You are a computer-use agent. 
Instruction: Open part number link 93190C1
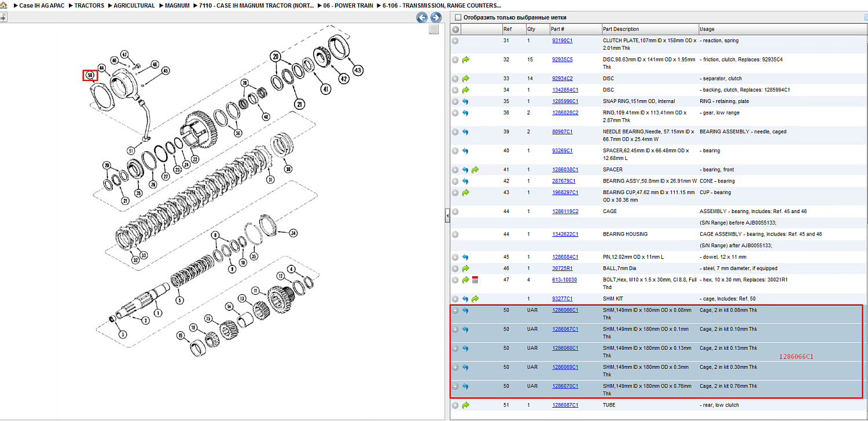tap(562, 41)
